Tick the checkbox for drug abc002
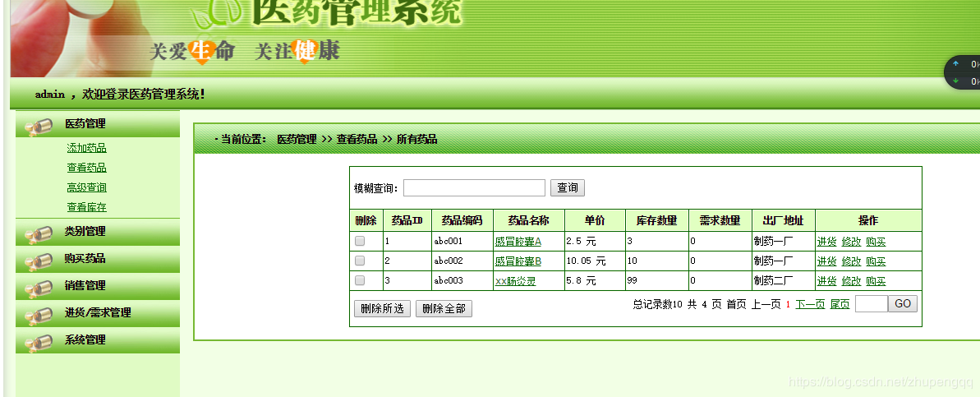Viewport: 980px width, 397px height. 360,261
